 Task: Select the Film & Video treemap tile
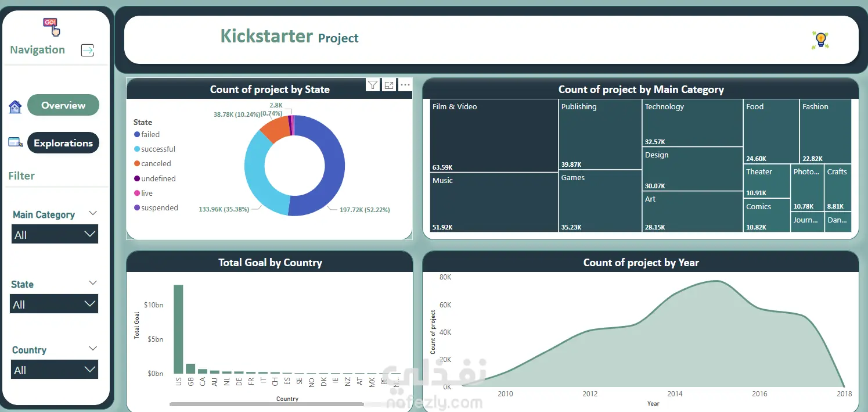[494, 136]
